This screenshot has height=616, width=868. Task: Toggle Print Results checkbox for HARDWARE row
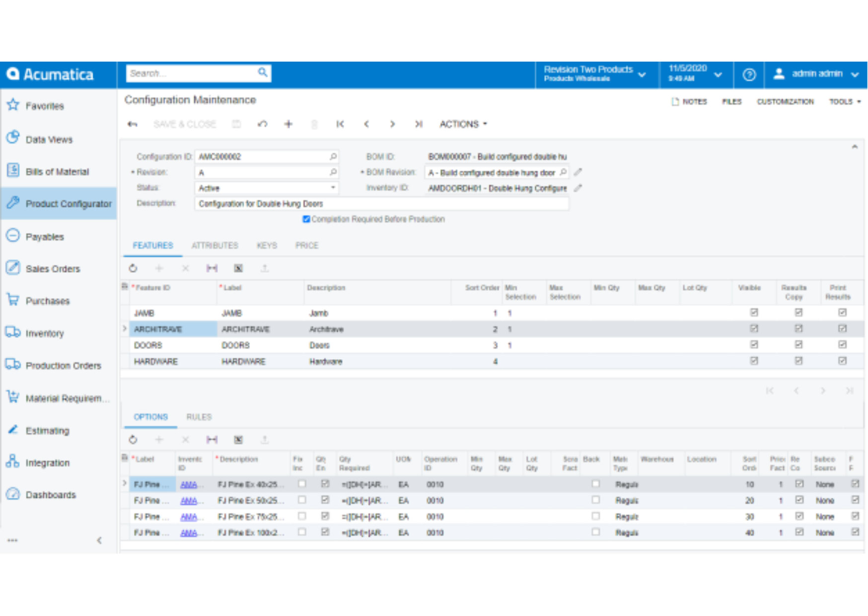842,361
